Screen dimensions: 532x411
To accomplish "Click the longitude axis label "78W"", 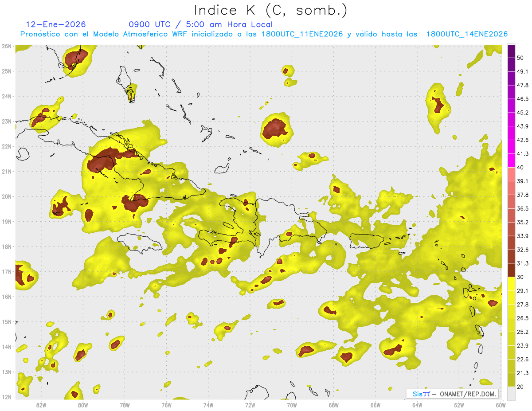I will [125, 405].
